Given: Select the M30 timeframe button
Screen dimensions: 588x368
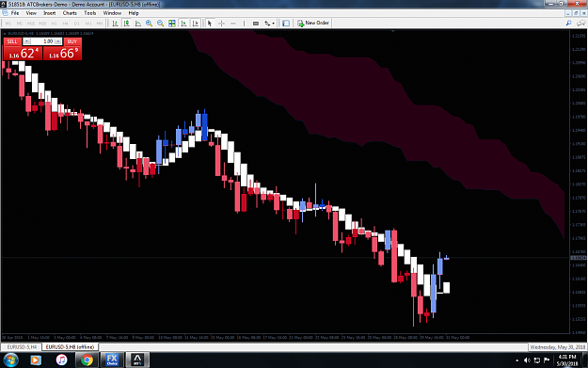Looking at the screenshot, I should (42, 24).
